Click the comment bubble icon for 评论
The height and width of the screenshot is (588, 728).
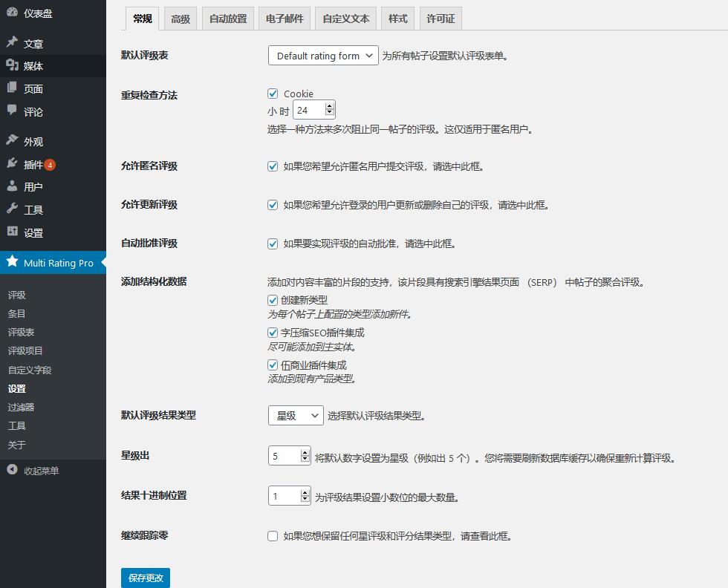tap(12, 111)
